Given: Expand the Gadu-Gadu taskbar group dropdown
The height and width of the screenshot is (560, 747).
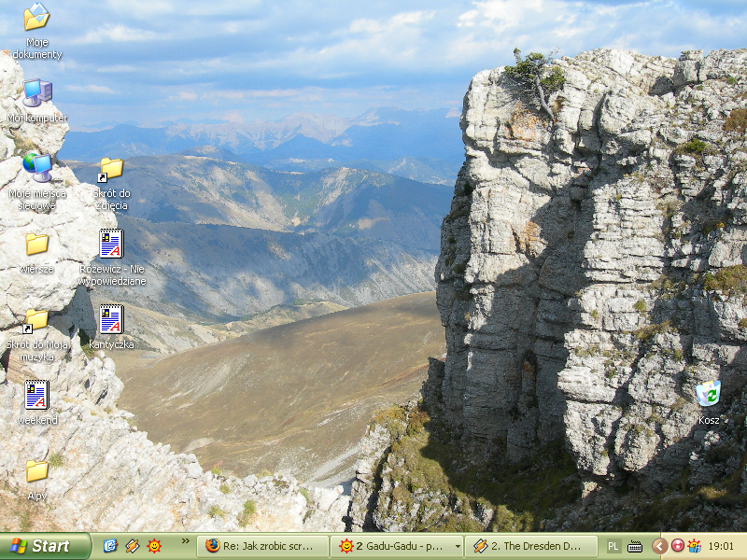Looking at the screenshot, I should pyautogui.click(x=457, y=546).
